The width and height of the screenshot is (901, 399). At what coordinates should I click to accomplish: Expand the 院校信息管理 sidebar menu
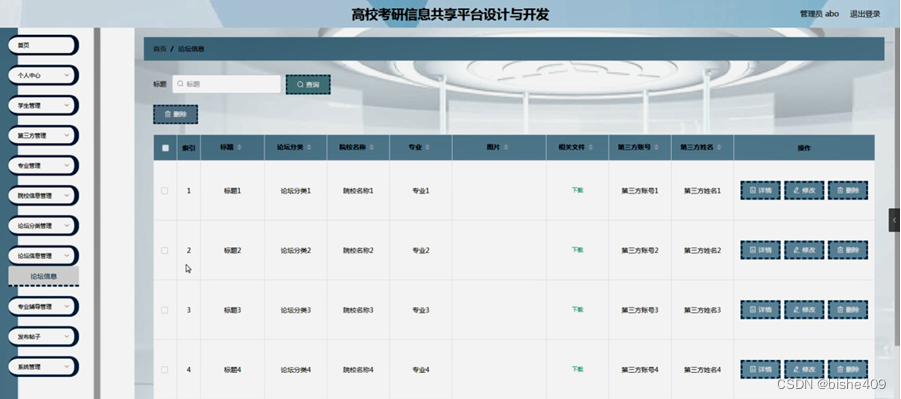(x=43, y=195)
